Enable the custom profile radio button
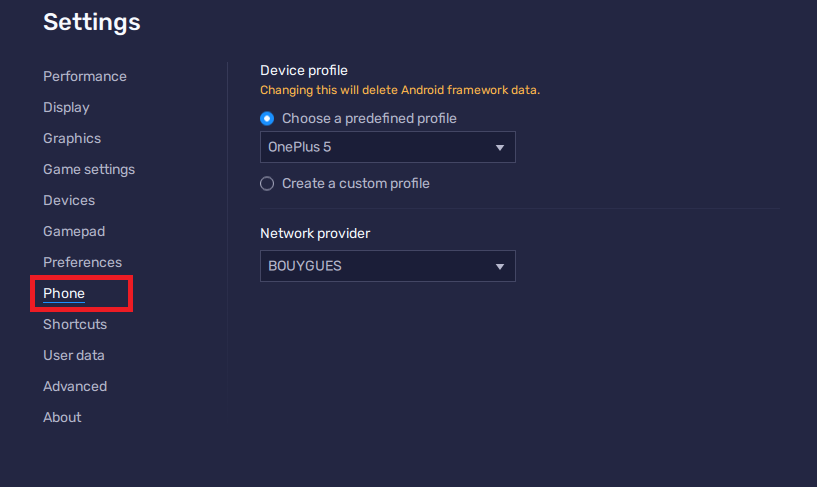817x487 pixels. click(x=267, y=183)
